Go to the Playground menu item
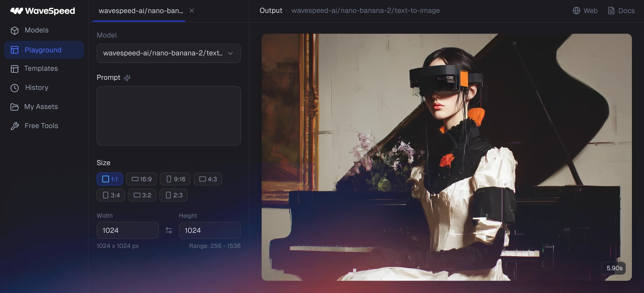644x293 pixels. [43, 50]
